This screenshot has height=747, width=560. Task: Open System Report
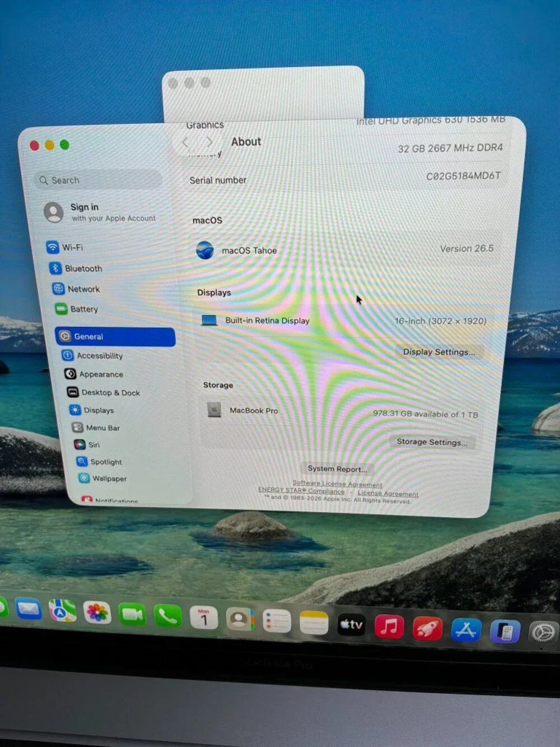point(337,468)
